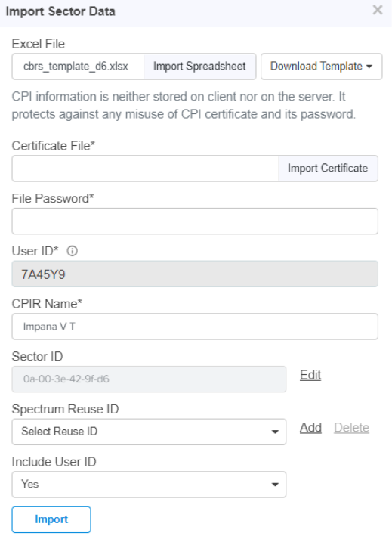Click the Import Spreadsheet button
Viewport: 392px width, 545px height.
tap(199, 67)
